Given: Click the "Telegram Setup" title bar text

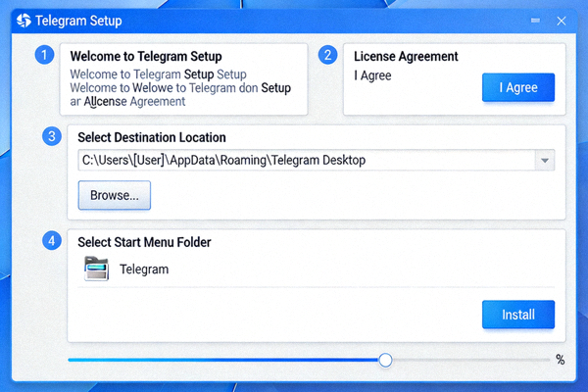Looking at the screenshot, I should pyautogui.click(x=78, y=21).
